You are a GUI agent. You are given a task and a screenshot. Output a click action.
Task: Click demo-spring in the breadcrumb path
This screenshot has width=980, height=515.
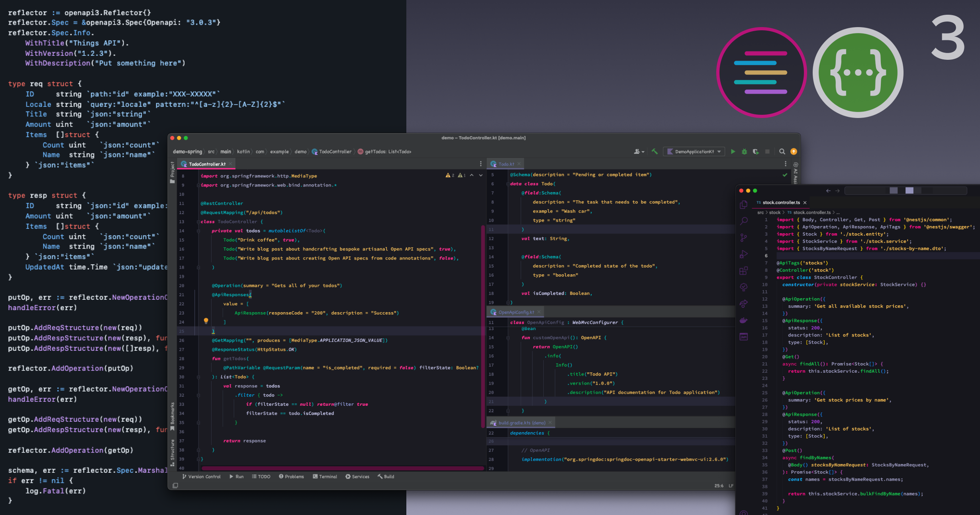(187, 151)
